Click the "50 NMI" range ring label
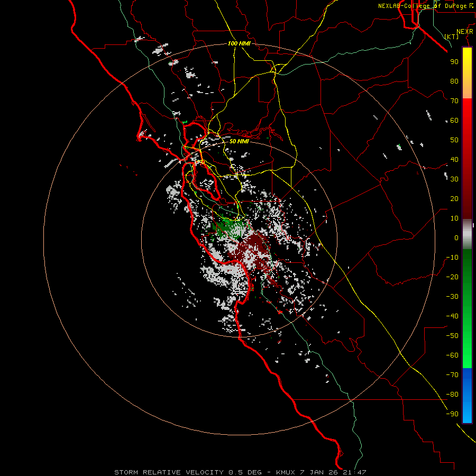476x476 pixels. 239,141
